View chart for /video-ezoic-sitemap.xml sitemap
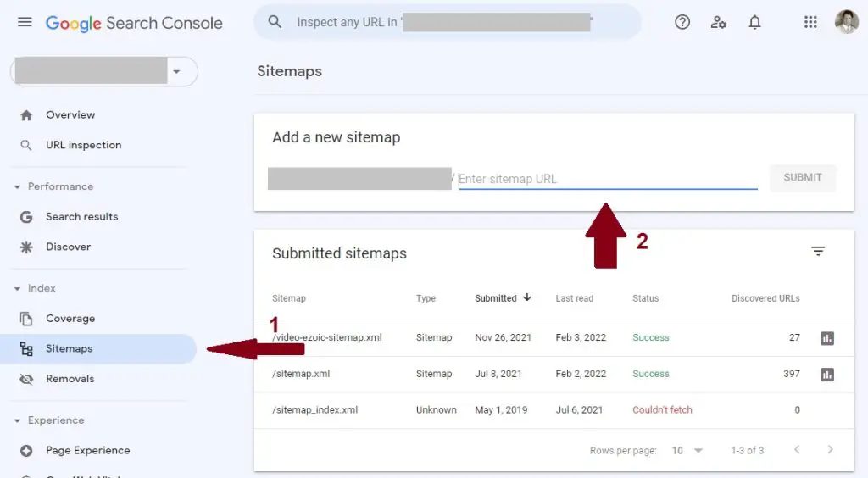 coord(827,338)
